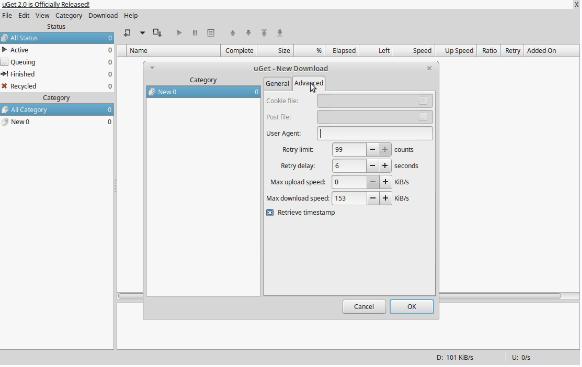Increase Max upload speed with plus
This screenshot has width=582, height=367.
(x=385, y=182)
